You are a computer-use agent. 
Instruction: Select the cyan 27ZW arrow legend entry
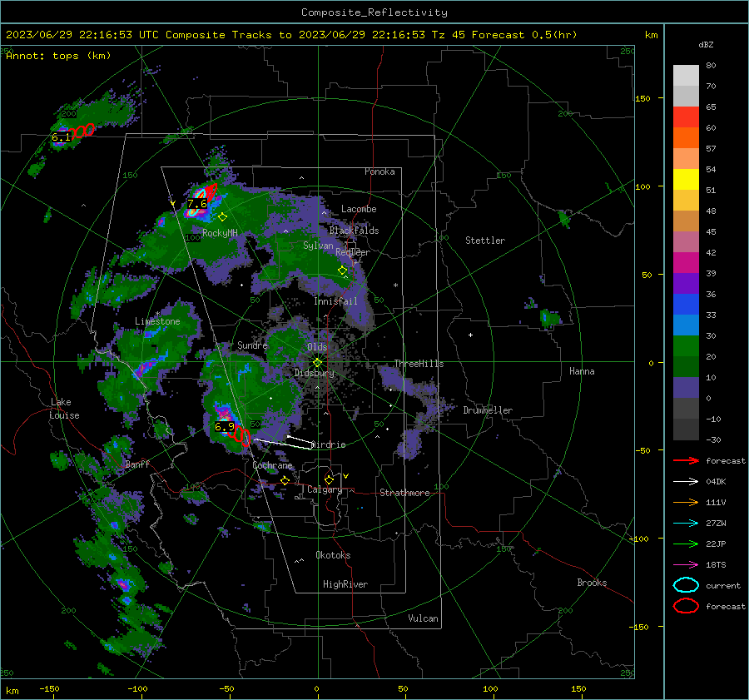tap(686, 524)
